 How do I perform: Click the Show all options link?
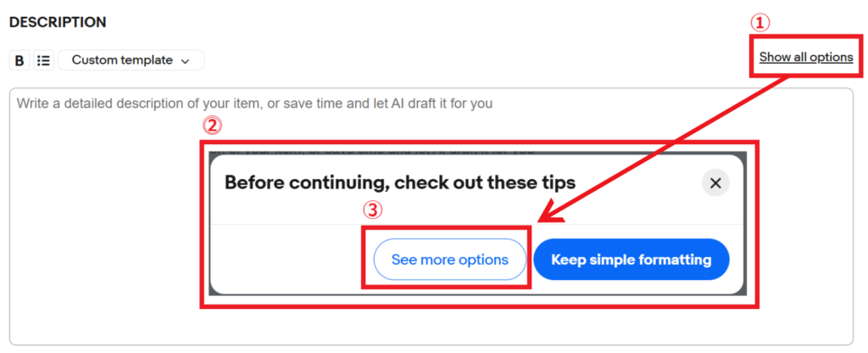tap(805, 58)
